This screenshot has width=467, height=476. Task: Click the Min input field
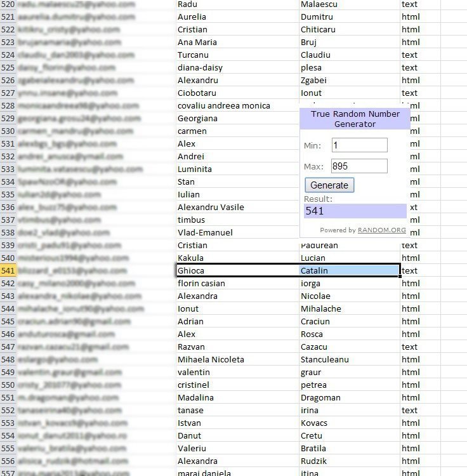[x=359, y=145]
